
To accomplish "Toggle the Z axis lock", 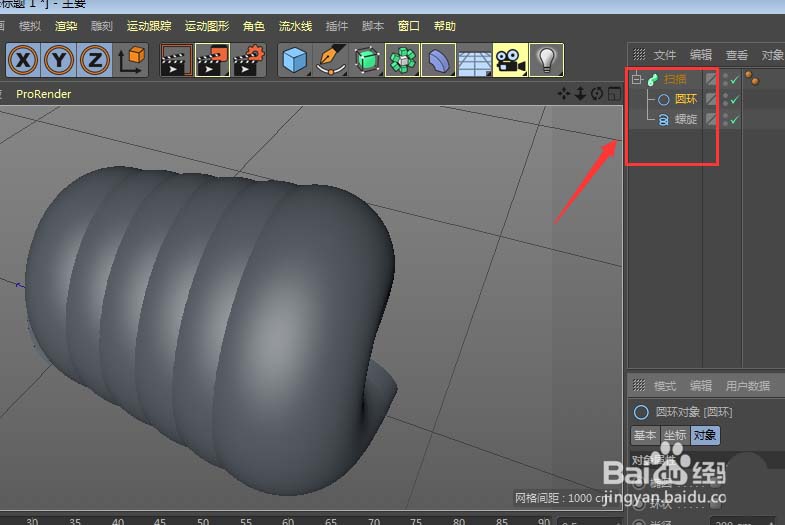I will pyautogui.click(x=95, y=61).
